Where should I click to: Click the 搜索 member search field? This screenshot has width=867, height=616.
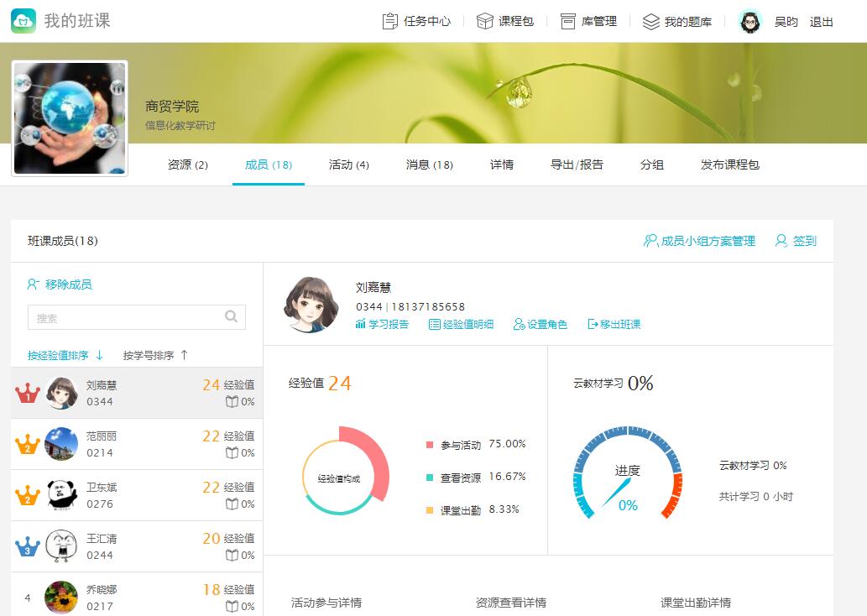pos(126,317)
